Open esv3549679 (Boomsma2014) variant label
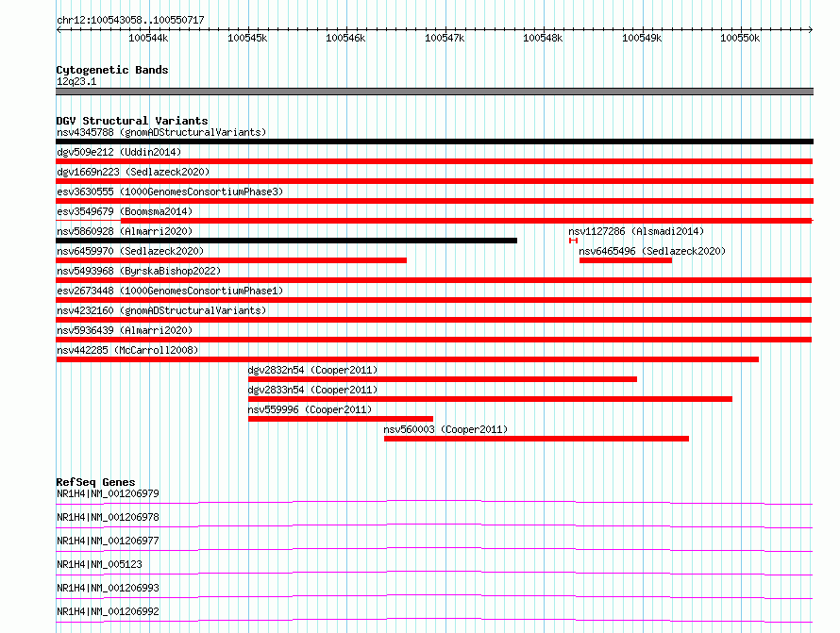This screenshot has width=840, height=633. 125,211
